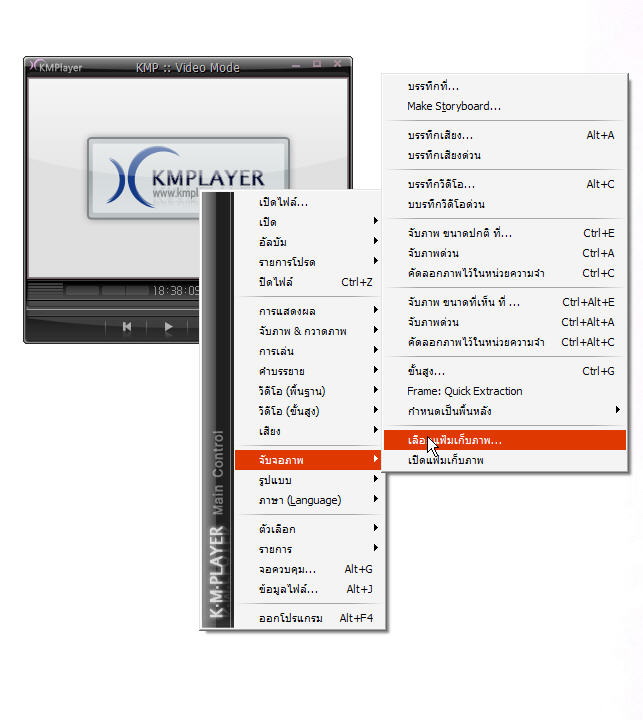The width and height of the screenshot is (643, 720).
Task: Select Frame: Quick Extraction entry
Action: 504,391
